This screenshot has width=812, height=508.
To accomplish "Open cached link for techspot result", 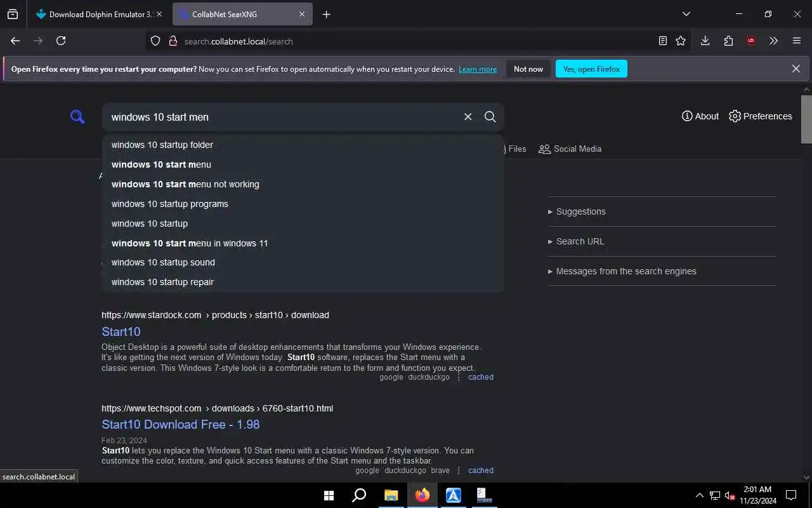I will point(481,471).
